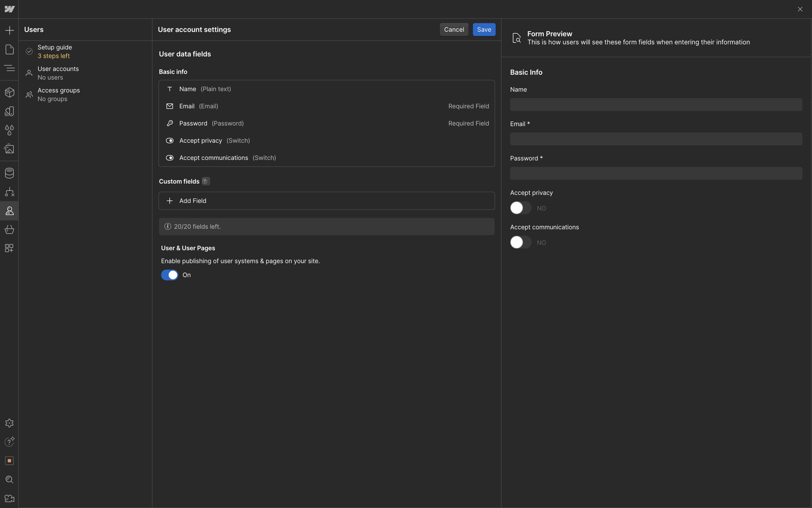Open User accounts section

[x=85, y=73]
